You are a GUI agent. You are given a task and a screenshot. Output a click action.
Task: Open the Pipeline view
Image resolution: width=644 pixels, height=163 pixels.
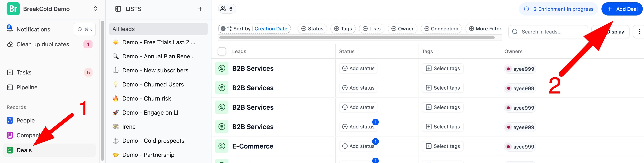27,87
